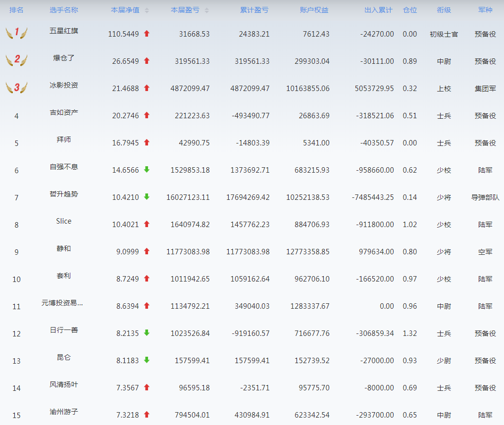Select branch 集团军
The height and width of the screenshot is (425, 504).
(485, 89)
